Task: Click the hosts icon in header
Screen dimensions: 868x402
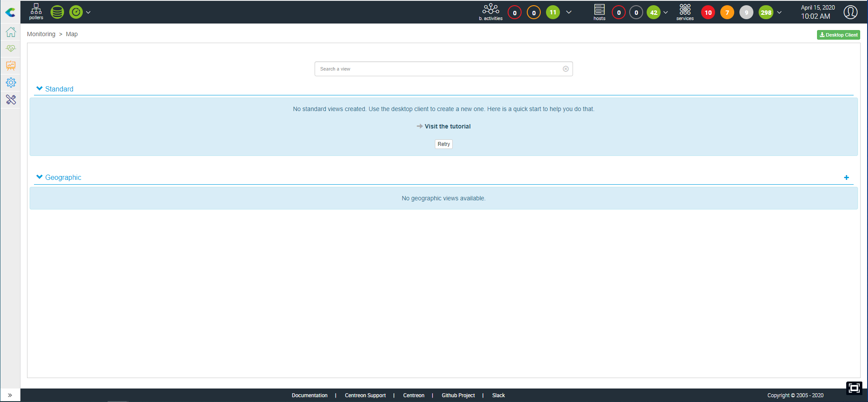Action: (x=599, y=12)
